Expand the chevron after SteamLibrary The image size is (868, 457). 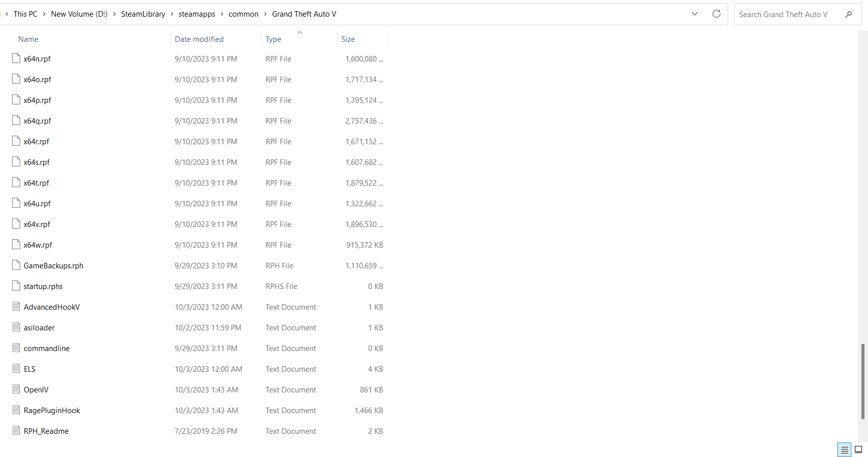[172, 14]
